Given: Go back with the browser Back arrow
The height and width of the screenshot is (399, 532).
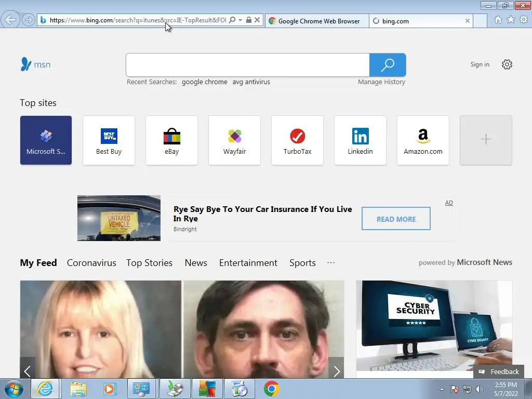Looking at the screenshot, I should point(10,20).
